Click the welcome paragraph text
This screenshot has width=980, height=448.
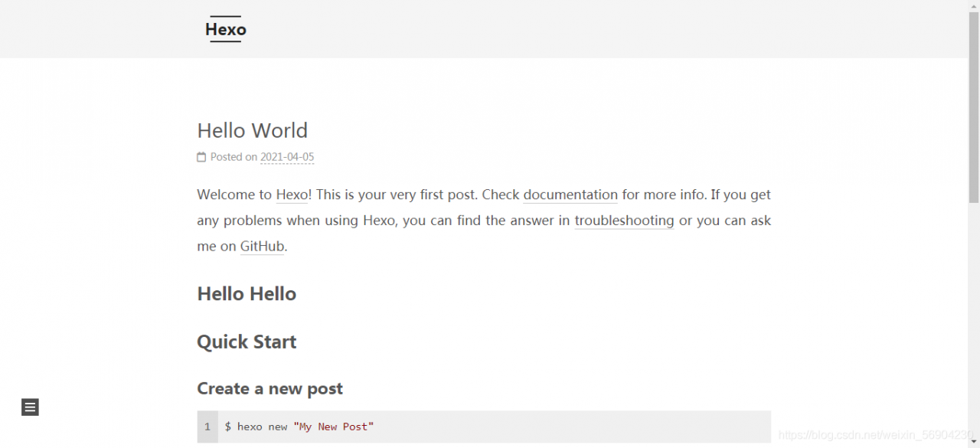[484, 221]
